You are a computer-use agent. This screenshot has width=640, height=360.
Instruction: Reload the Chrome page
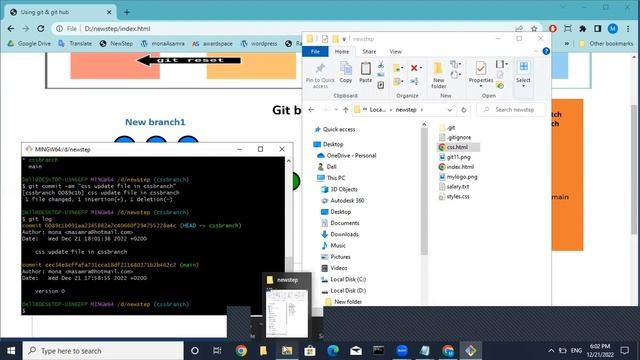pos(40,29)
